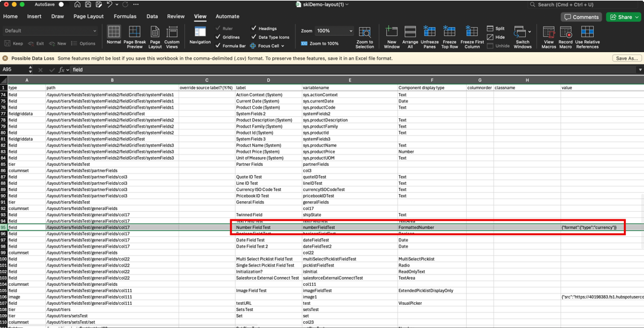The width and height of the screenshot is (644, 328).
Task: Select Normal view
Action: [x=114, y=35]
